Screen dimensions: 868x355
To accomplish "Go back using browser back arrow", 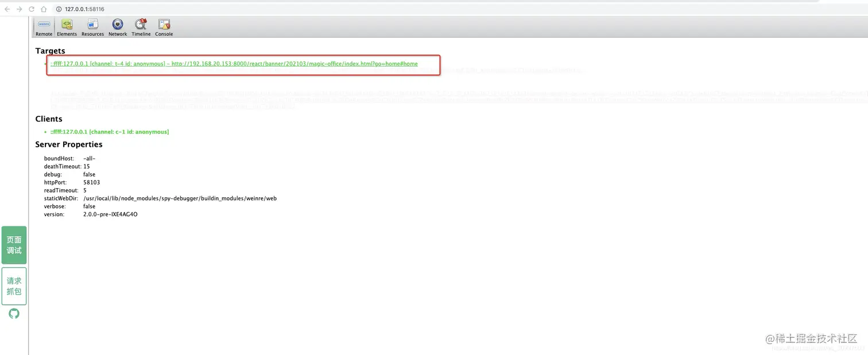I will click(x=7, y=9).
